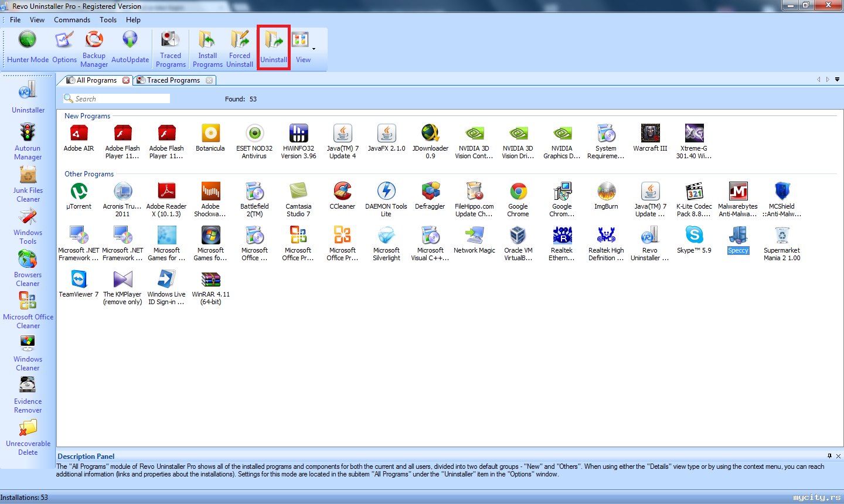Open the tab list dropdown arrow

(x=837, y=80)
